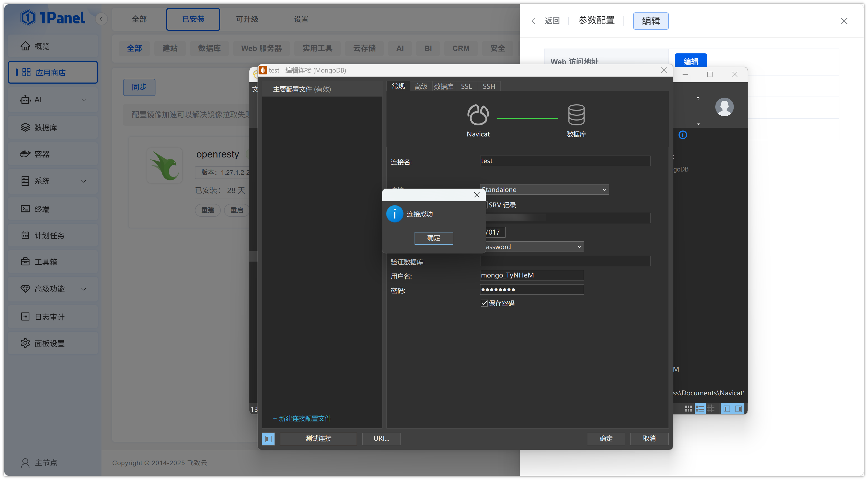Click the back arrow beside 返回
This screenshot has width=868, height=480.
pos(535,21)
